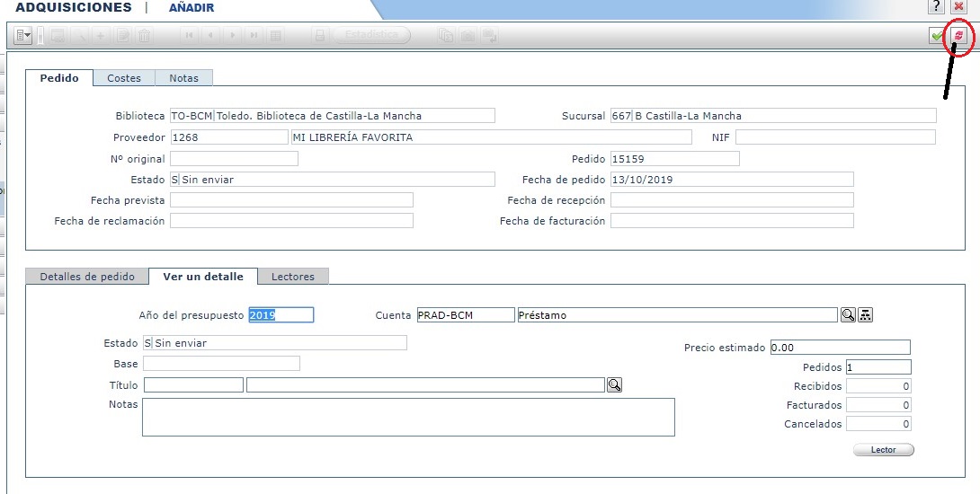Click the Fecha prevista input box
Screen dimensions: 980x494
pos(291,200)
